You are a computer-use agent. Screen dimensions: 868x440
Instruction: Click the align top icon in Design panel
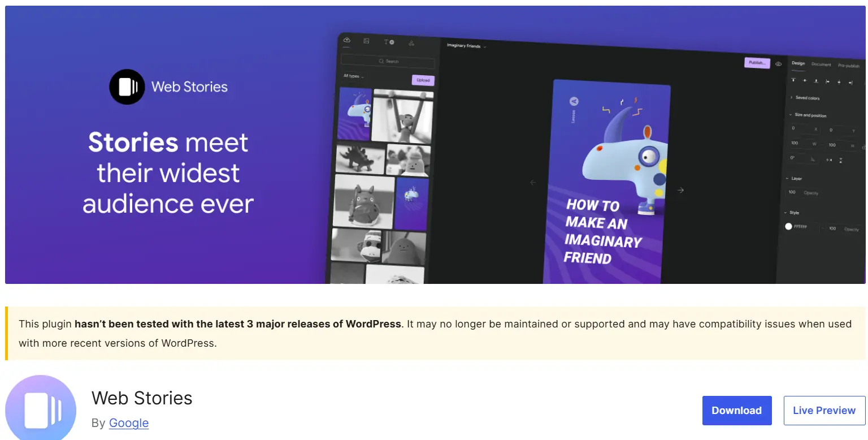(793, 80)
